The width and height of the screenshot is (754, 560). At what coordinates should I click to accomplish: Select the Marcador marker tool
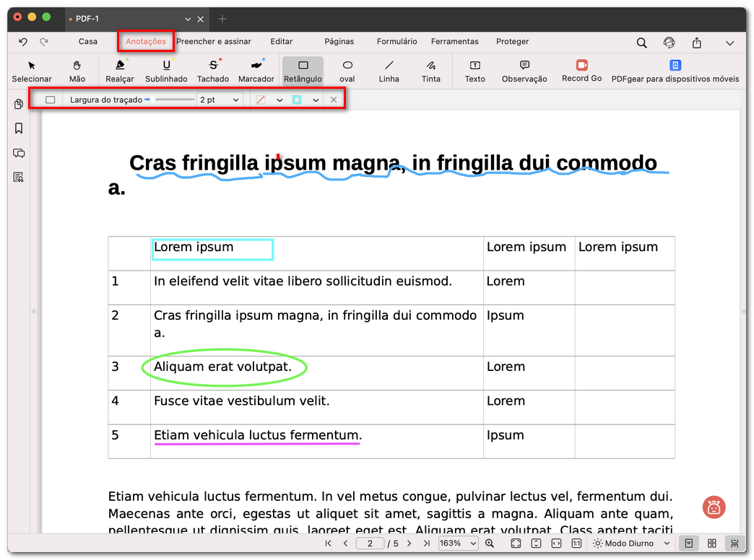256,71
